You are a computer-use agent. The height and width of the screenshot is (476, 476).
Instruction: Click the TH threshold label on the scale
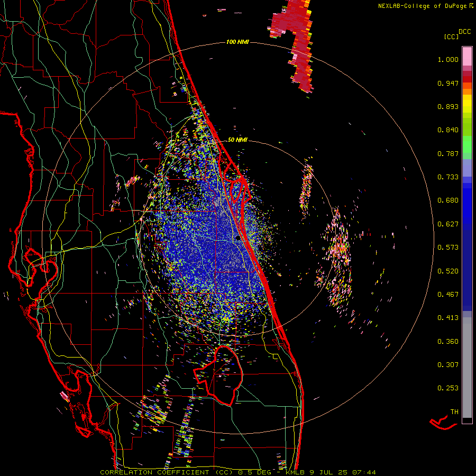pyautogui.click(x=454, y=412)
